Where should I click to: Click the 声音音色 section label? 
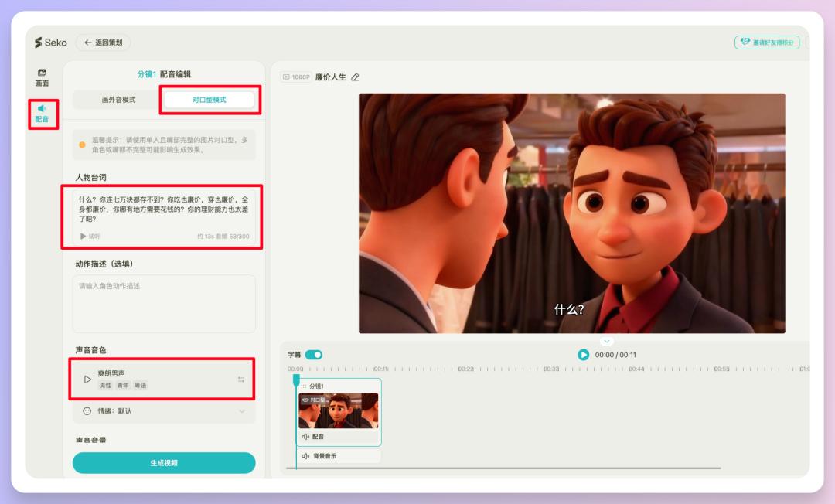(x=91, y=350)
